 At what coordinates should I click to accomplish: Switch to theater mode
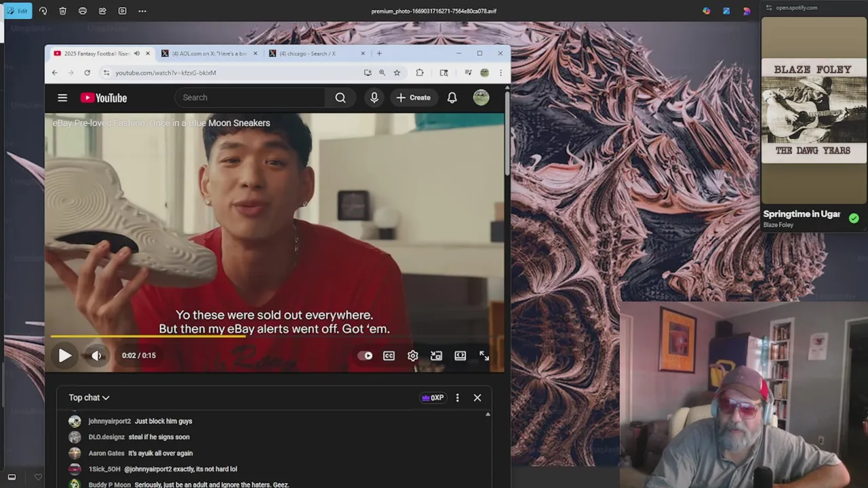tap(460, 355)
